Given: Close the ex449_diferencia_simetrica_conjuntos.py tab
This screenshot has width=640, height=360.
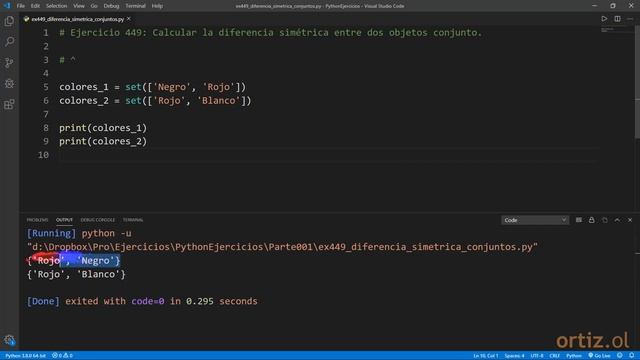Looking at the screenshot, I should click(x=129, y=19).
